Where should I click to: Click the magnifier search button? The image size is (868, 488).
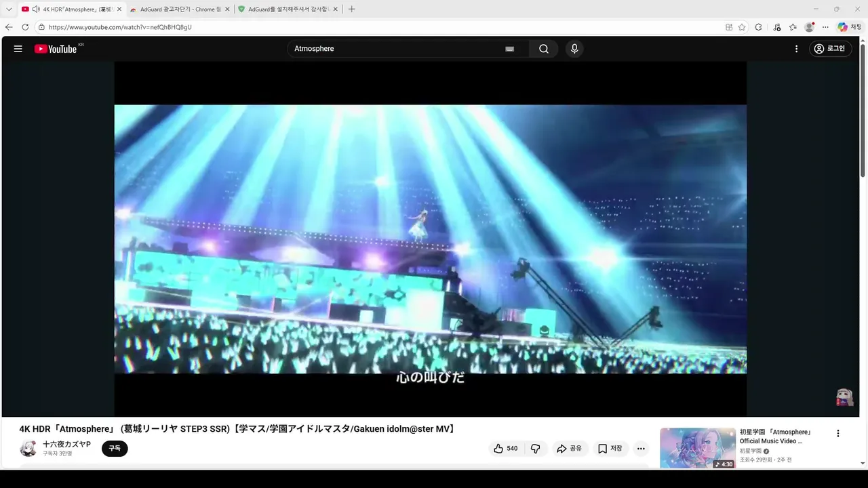tap(544, 49)
